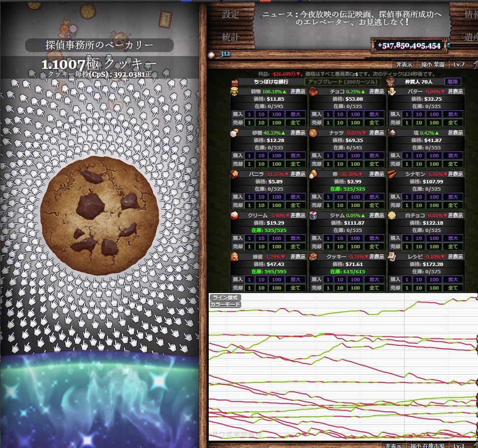The height and width of the screenshot is (448, 478).
Task: Toggle 非表示 for the 砂糖 good
Action: coord(298,133)
